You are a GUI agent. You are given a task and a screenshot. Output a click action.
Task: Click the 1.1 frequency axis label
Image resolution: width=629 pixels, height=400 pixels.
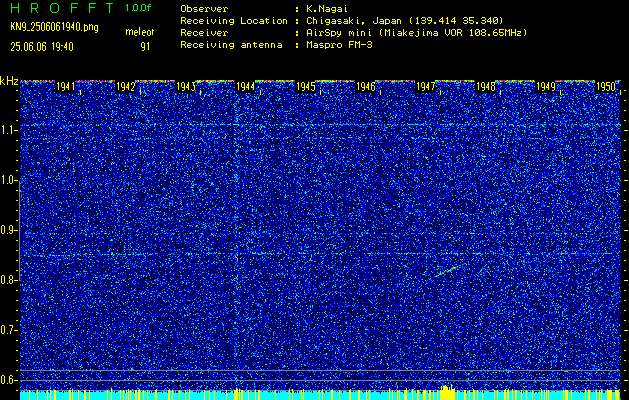coord(8,130)
